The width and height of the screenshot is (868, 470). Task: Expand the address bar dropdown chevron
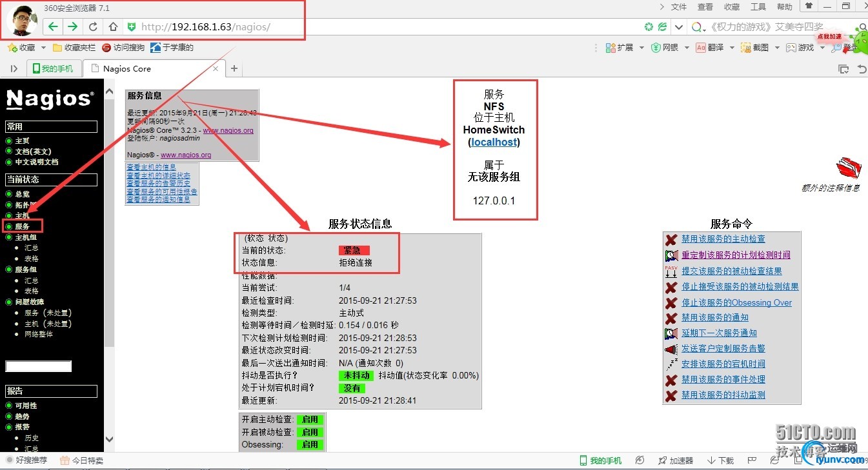(x=678, y=27)
